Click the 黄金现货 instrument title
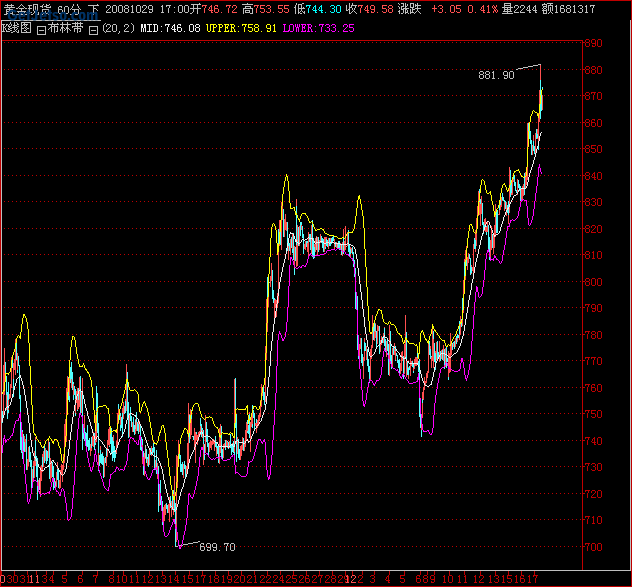The image size is (632, 587). (x=27, y=10)
